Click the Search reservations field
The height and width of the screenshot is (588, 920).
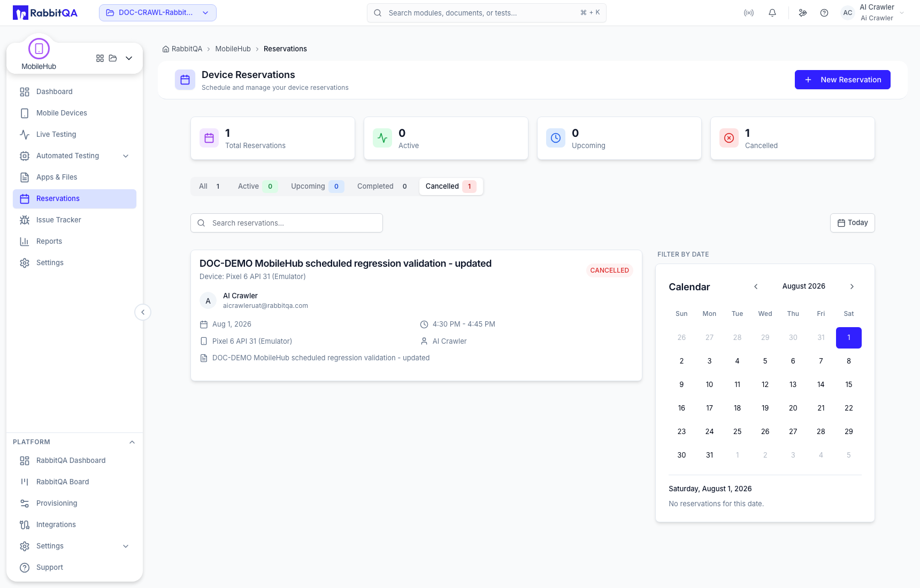point(287,223)
